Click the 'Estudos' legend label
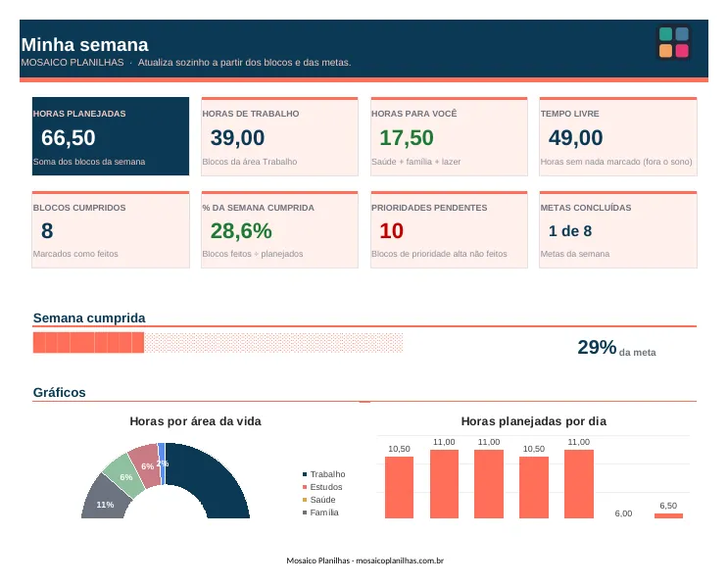Viewport: 728px width, 585px height. tap(326, 487)
